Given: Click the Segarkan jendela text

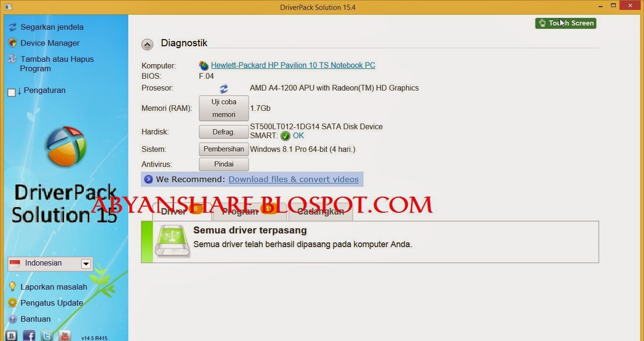Looking at the screenshot, I should 52,27.
